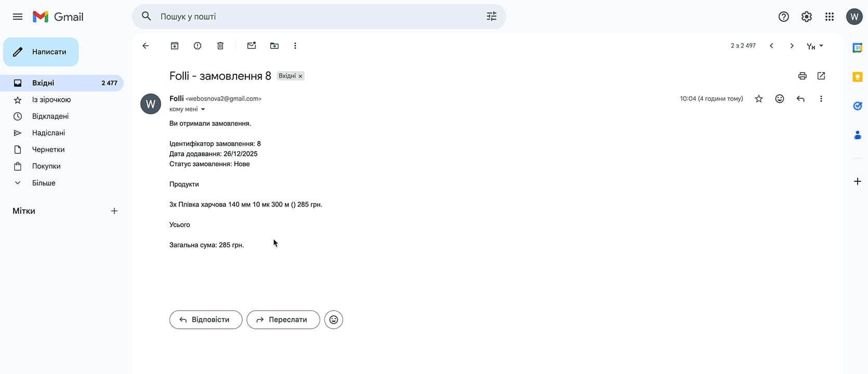
Task: Go to the Чернетки folder
Action: [48, 150]
